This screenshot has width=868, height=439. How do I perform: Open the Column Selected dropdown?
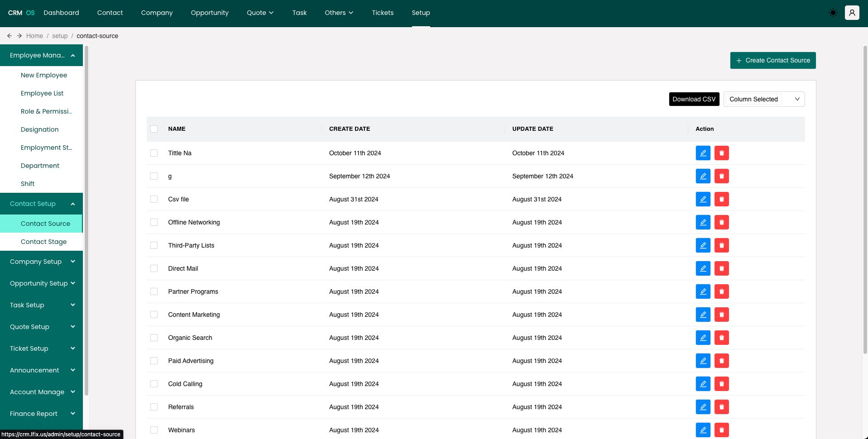(764, 99)
